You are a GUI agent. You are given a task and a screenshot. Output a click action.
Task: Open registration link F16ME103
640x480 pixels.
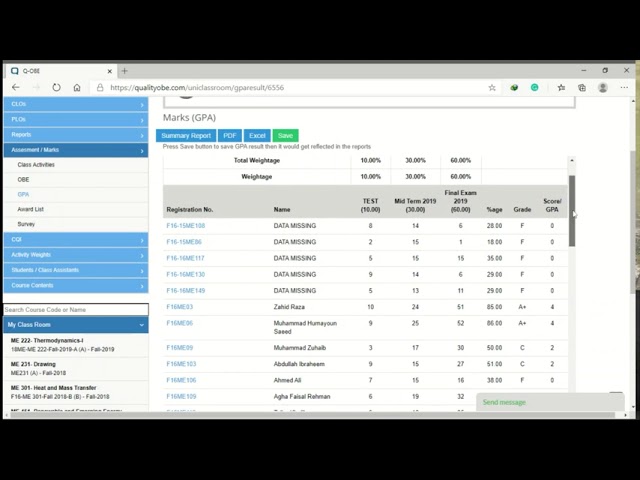tap(181, 364)
